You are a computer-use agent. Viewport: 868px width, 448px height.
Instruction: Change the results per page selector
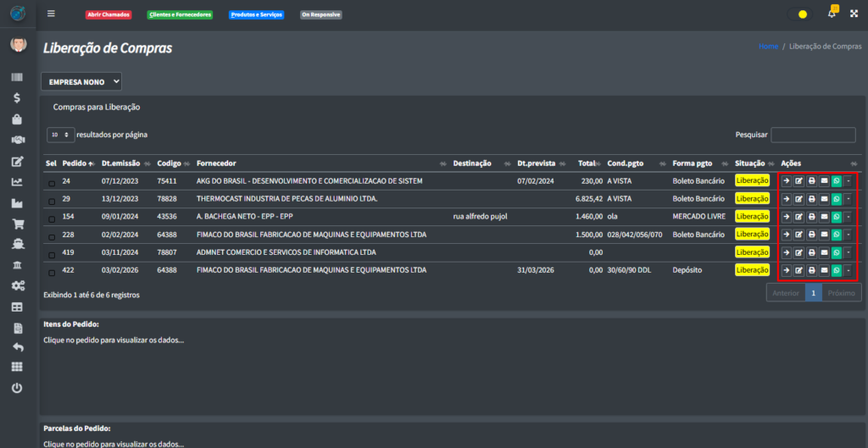[59, 135]
